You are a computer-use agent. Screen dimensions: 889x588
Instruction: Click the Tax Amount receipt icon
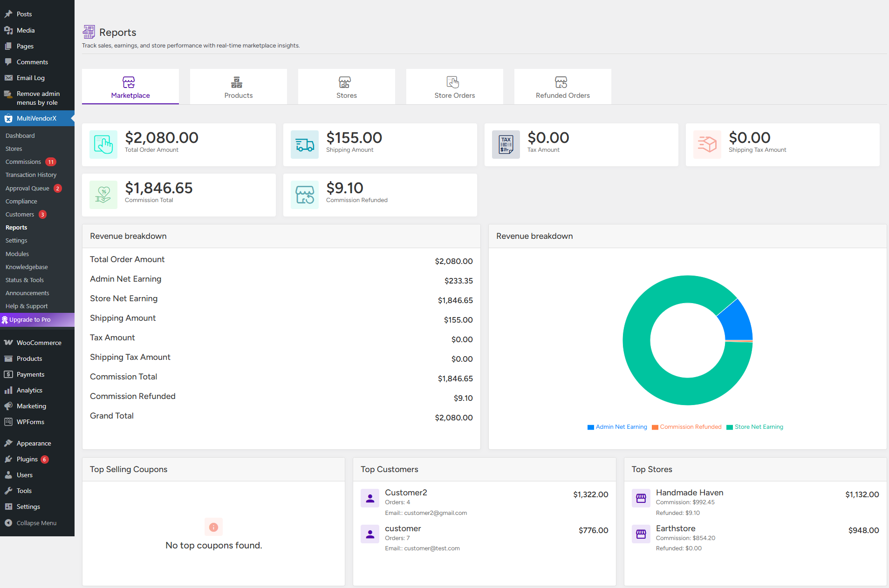tap(506, 144)
